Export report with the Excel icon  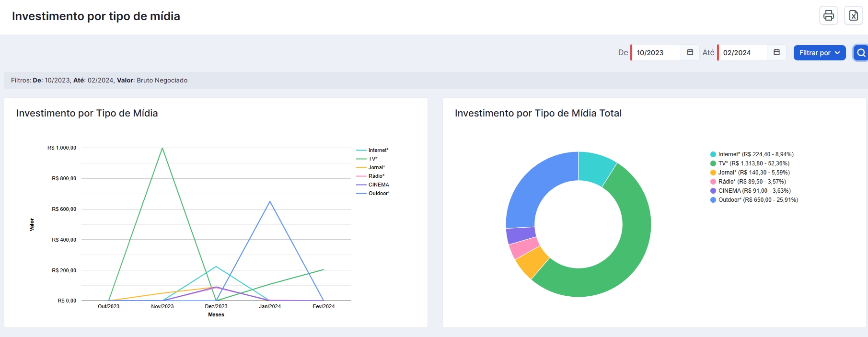click(854, 15)
